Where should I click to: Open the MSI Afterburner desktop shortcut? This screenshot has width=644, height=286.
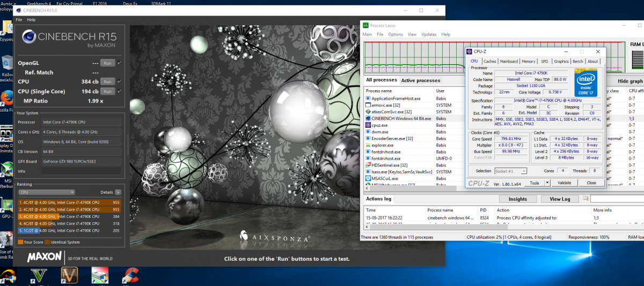point(6,170)
